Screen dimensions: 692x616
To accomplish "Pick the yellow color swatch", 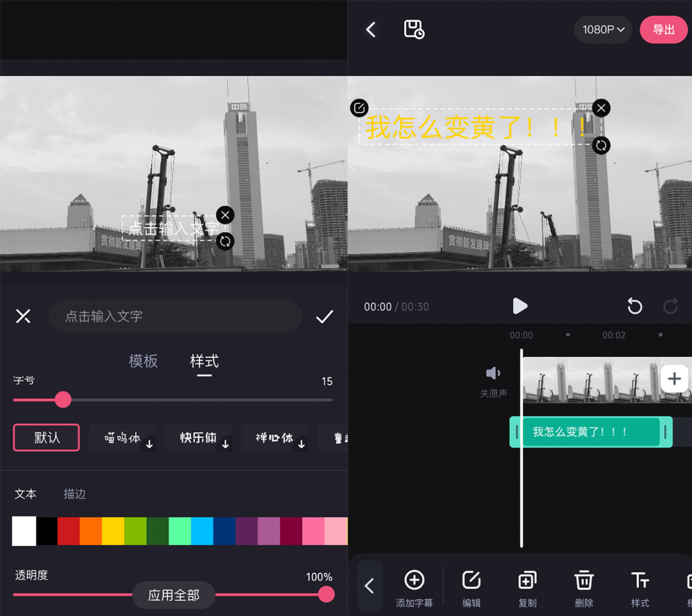I will 112,531.
